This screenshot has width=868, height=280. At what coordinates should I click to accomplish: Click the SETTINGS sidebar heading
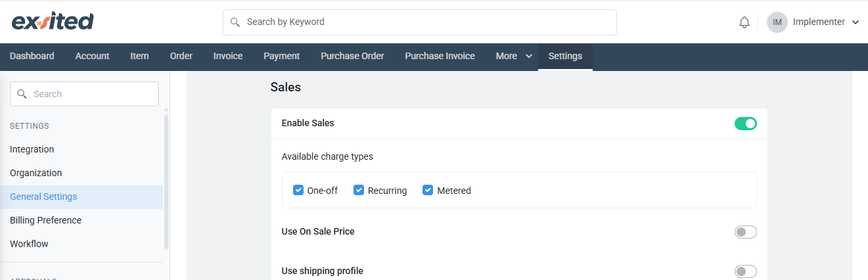[x=30, y=126]
